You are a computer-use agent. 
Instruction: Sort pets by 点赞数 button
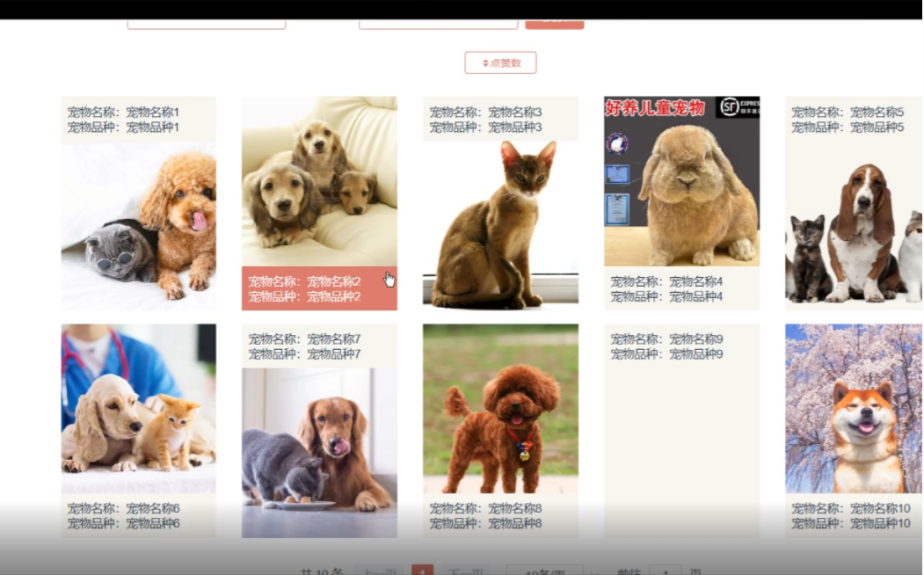click(x=500, y=63)
